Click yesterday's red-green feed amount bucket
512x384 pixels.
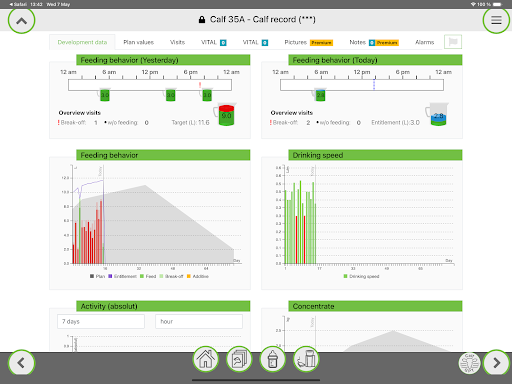point(226,114)
